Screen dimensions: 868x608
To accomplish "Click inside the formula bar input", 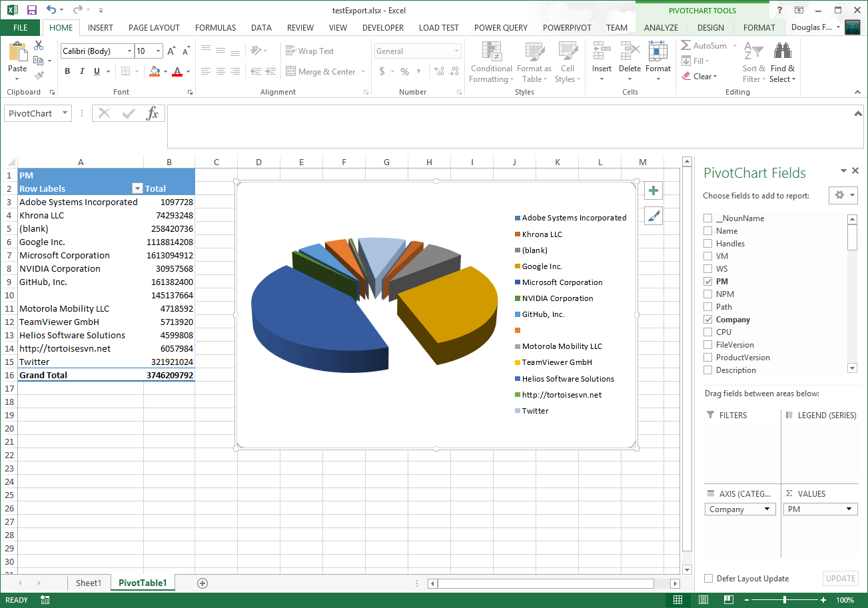I will click(x=510, y=127).
